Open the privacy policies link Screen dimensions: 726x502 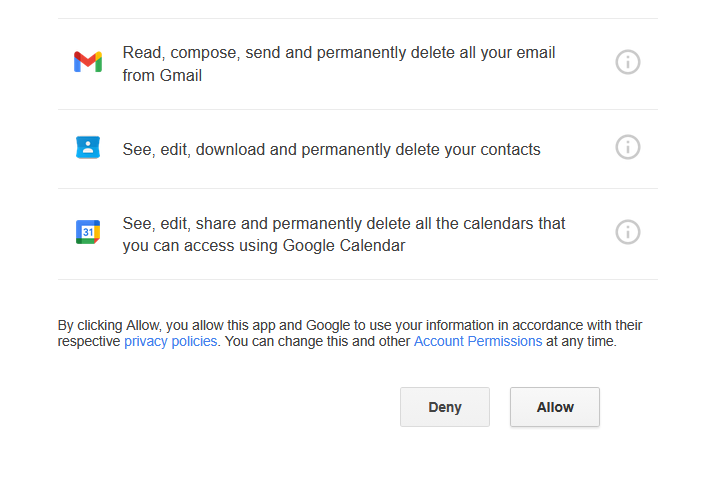click(171, 341)
